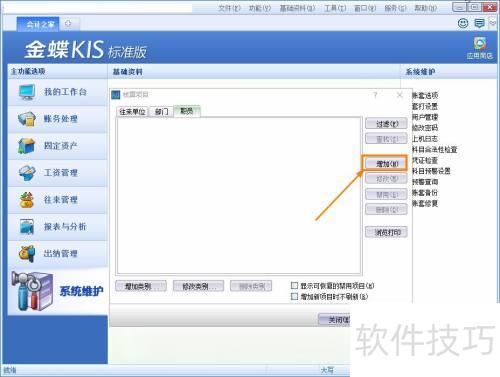Click the 禁用 button
This screenshot has height=377, width=500.
pyautogui.click(x=386, y=194)
